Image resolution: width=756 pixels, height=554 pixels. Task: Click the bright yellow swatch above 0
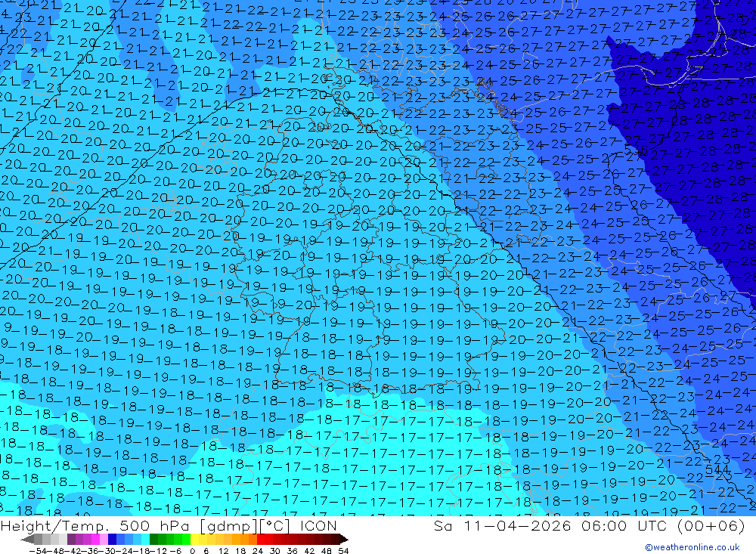point(195,539)
